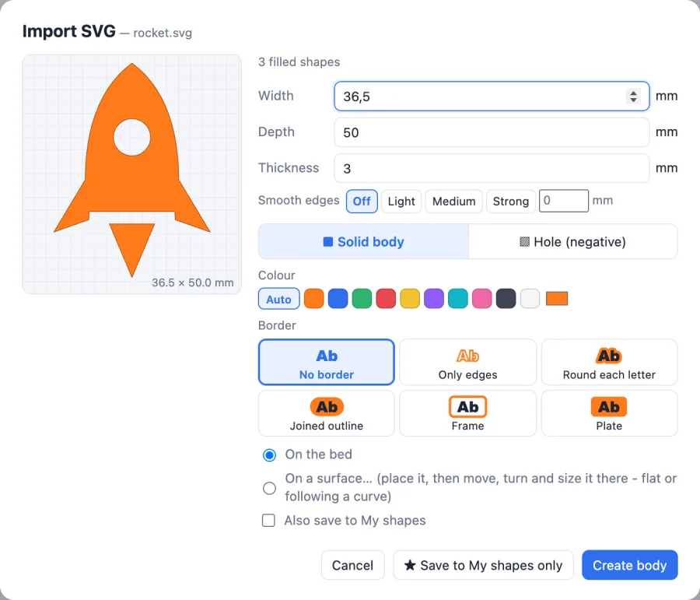Pick the orange rounded colour swatch
This screenshot has width=700, height=600.
point(314,299)
